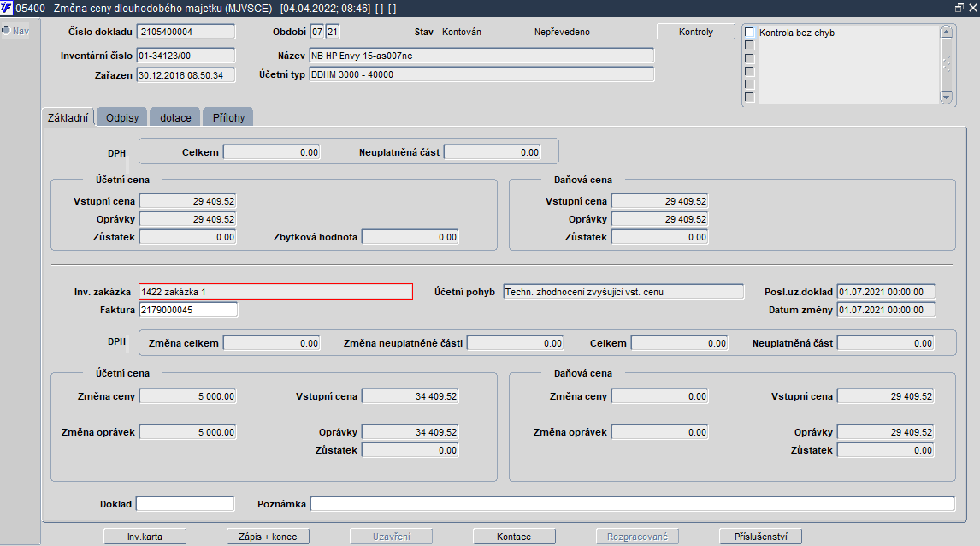Open the Přílohy tab
The width and height of the screenshot is (980, 546).
tap(228, 117)
